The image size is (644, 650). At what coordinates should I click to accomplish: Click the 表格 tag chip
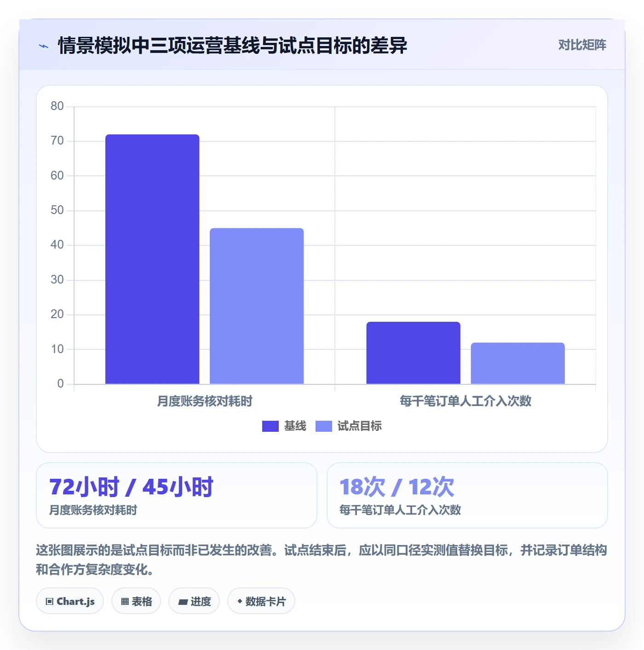point(136,601)
